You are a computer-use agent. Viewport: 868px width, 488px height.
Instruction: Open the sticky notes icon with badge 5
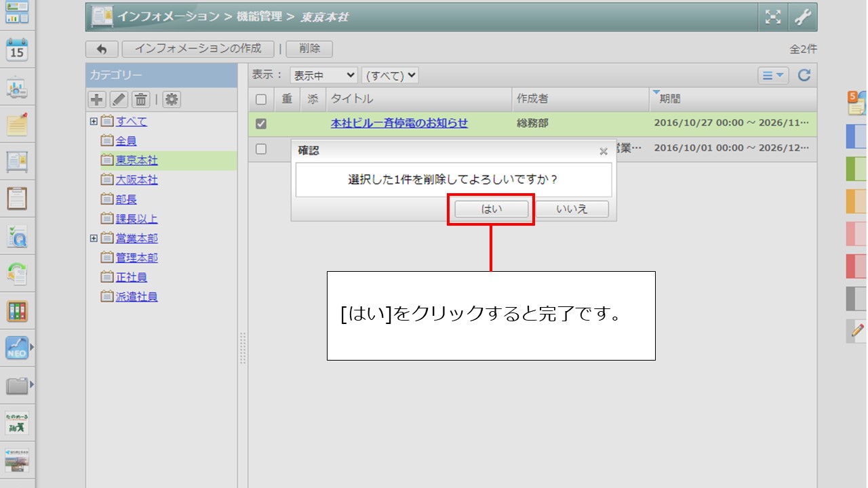pyautogui.click(x=857, y=103)
